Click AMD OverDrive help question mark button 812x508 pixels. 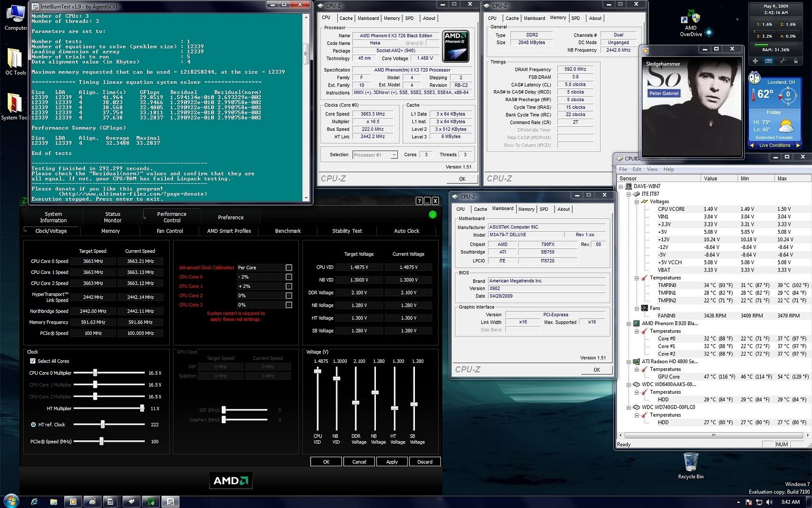[419, 201]
